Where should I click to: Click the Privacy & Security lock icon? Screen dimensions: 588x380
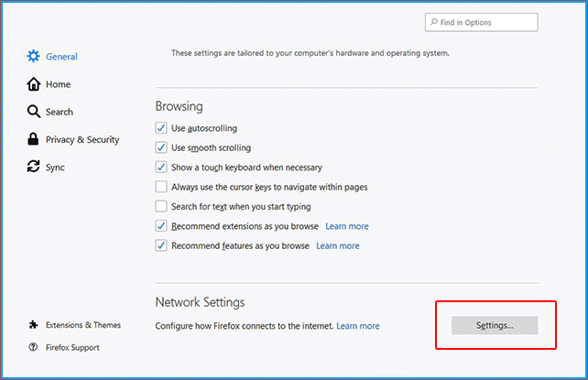click(34, 139)
